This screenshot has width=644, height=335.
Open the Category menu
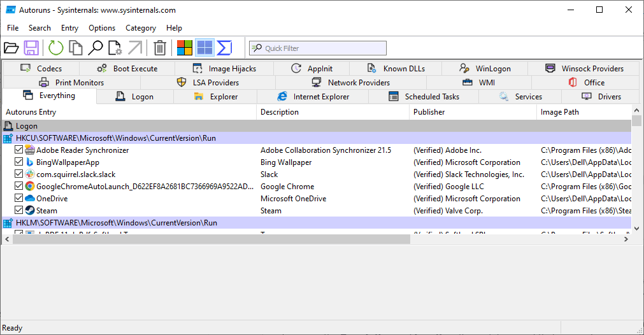point(141,28)
